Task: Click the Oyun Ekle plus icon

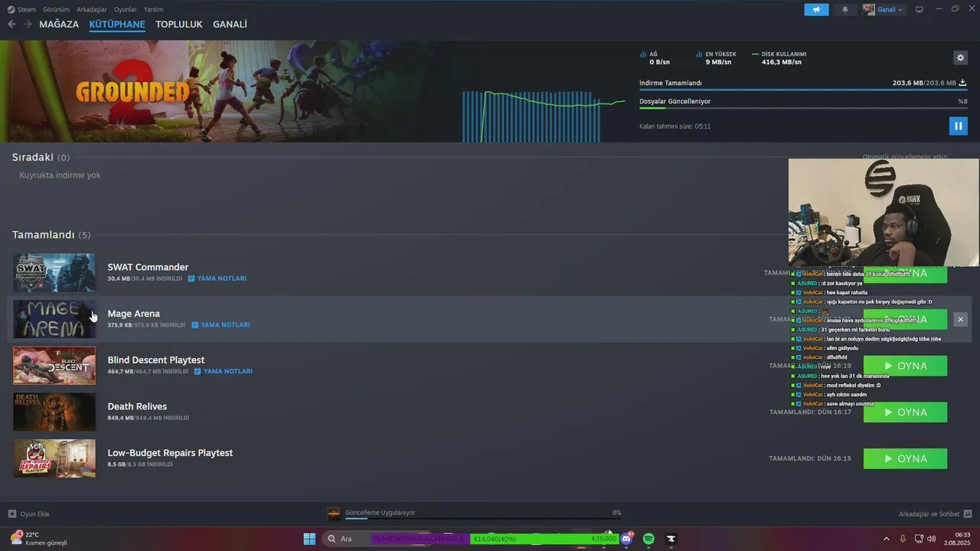Action: coord(11,514)
